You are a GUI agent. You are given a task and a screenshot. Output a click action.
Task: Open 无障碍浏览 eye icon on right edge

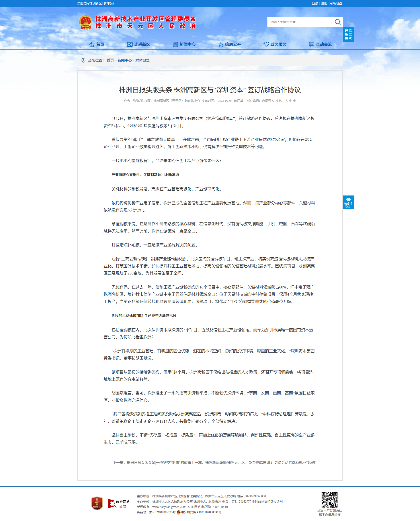point(348,202)
